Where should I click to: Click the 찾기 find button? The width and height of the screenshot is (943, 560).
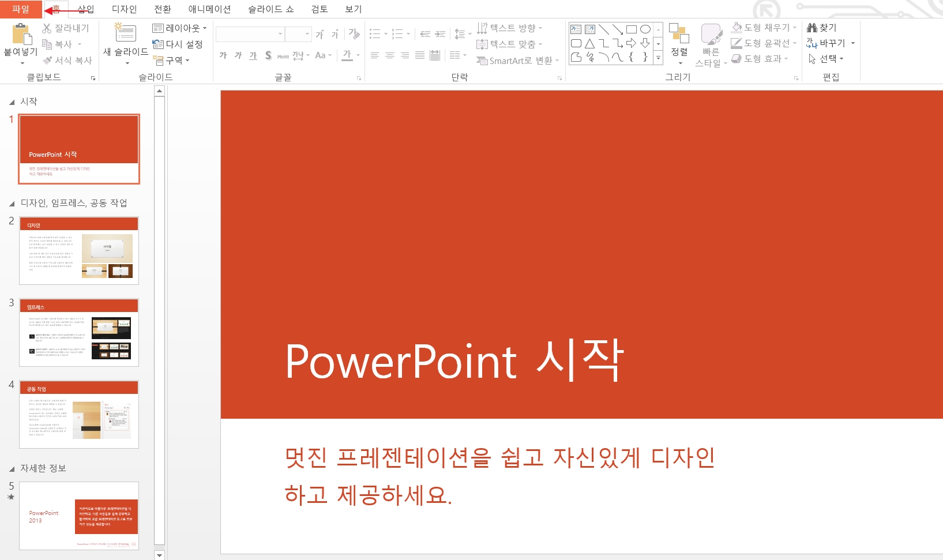pos(822,28)
